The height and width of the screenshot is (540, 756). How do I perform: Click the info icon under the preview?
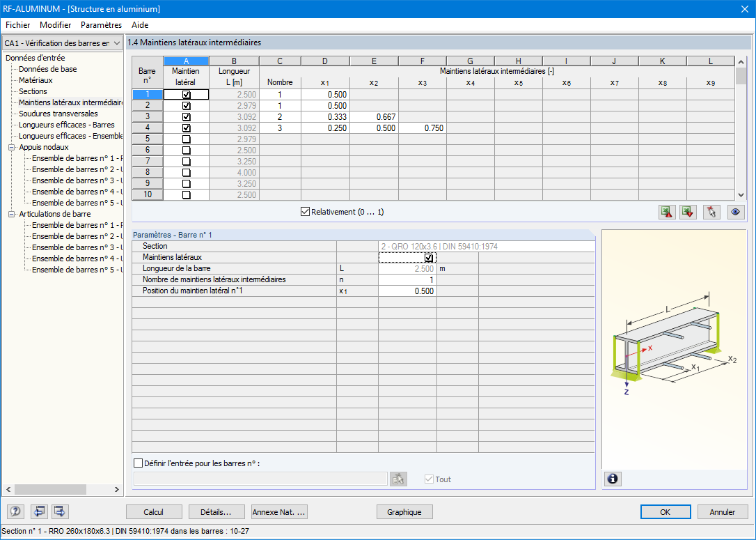(x=613, y=479)
